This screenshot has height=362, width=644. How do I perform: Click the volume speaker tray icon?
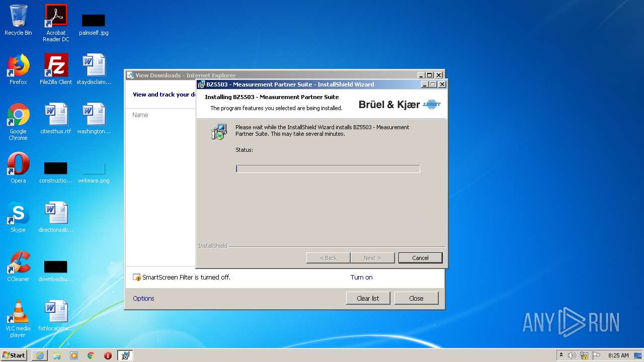572,355
